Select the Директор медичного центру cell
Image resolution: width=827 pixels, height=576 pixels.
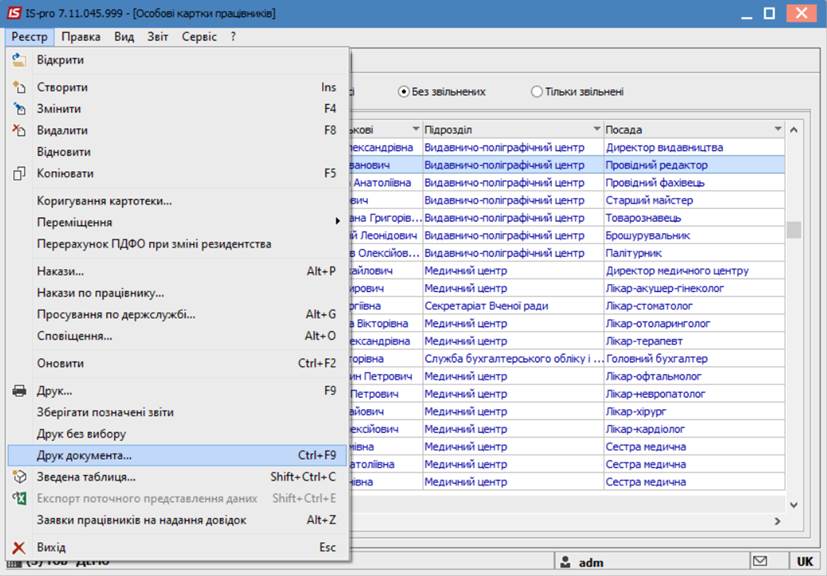(x=694, y=271)
